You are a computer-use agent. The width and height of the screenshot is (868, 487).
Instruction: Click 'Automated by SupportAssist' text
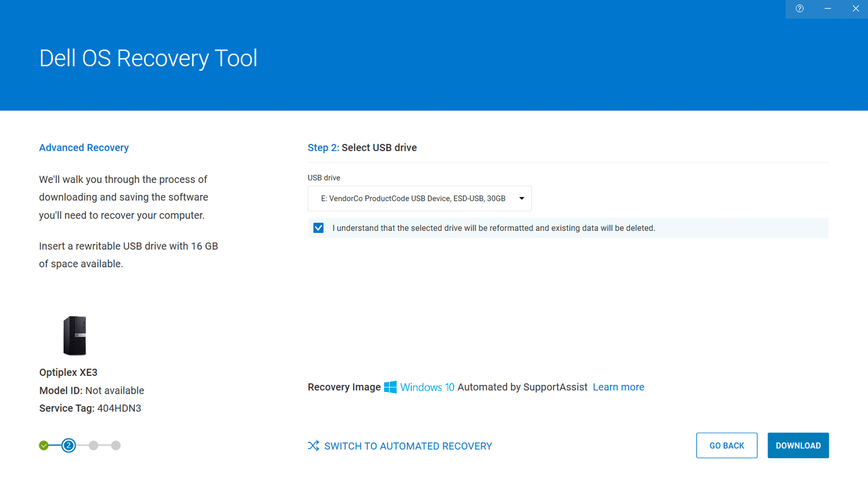(522, 387)
